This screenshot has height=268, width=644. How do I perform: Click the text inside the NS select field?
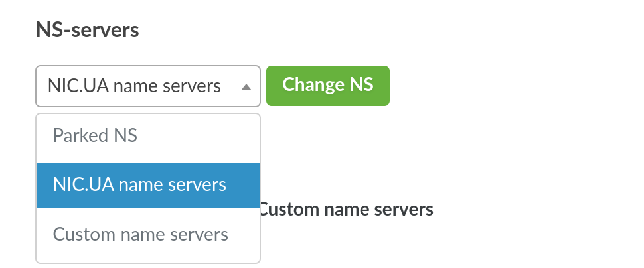point(134,86)
